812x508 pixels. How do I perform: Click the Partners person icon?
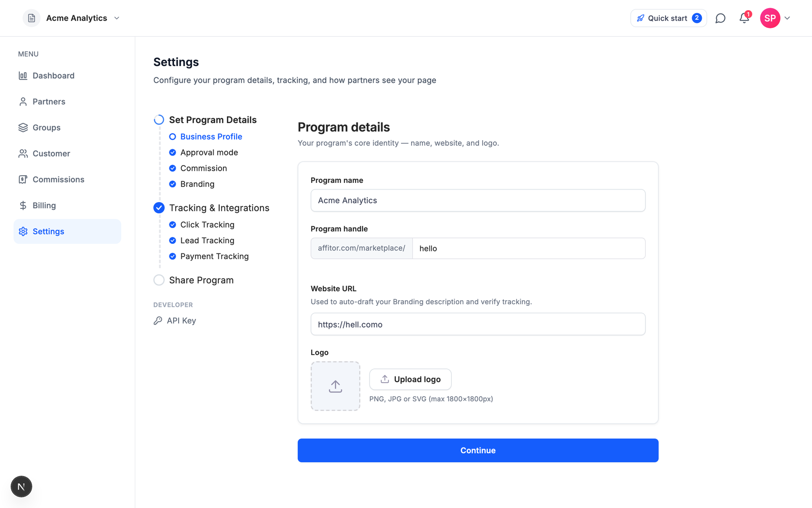(23, 102)
